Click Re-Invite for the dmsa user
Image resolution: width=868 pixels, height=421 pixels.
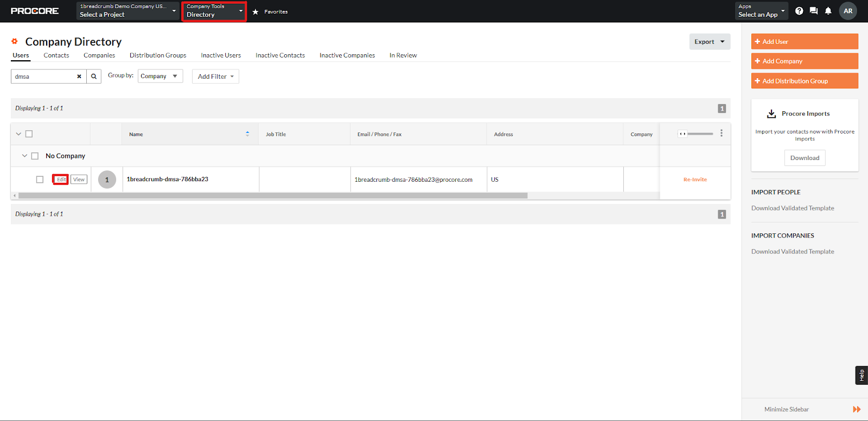click(x=695, y=180)
